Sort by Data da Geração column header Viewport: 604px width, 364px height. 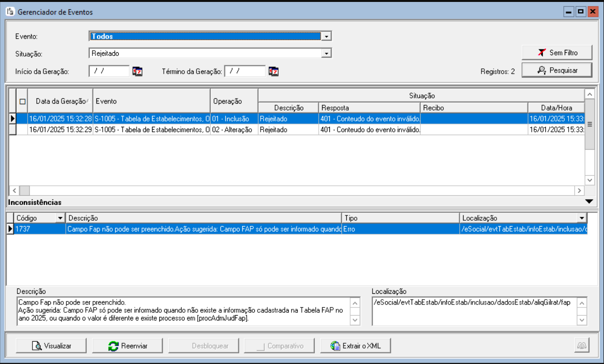click(60, 101)
